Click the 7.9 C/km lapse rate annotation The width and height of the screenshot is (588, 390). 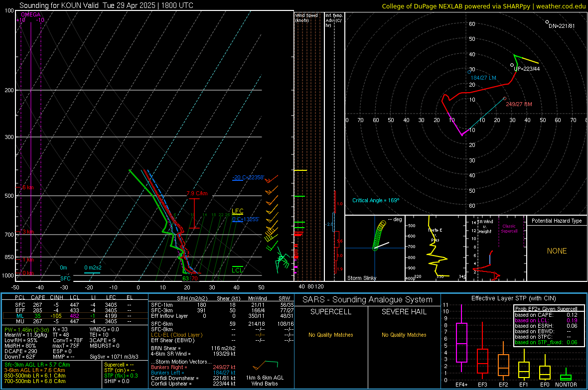tap(197, 193)
